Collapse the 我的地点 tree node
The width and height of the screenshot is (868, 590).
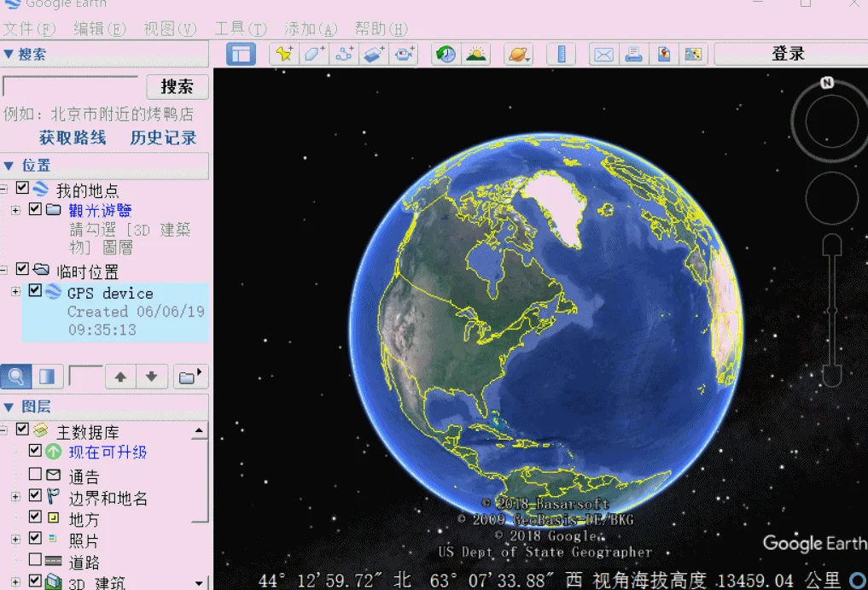pos(3,190)
